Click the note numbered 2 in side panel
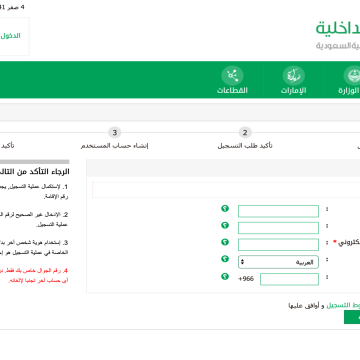Viewport: 360px width, 360px height. pos(34,219)
